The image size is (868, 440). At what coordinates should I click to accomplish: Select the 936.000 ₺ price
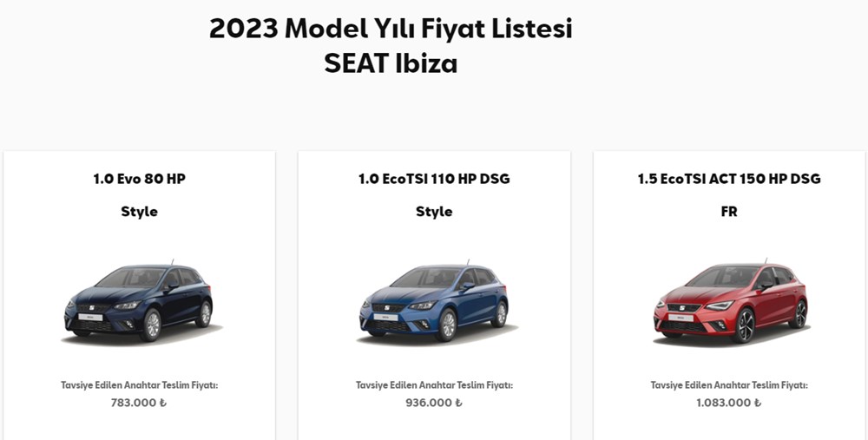(434, 403)
